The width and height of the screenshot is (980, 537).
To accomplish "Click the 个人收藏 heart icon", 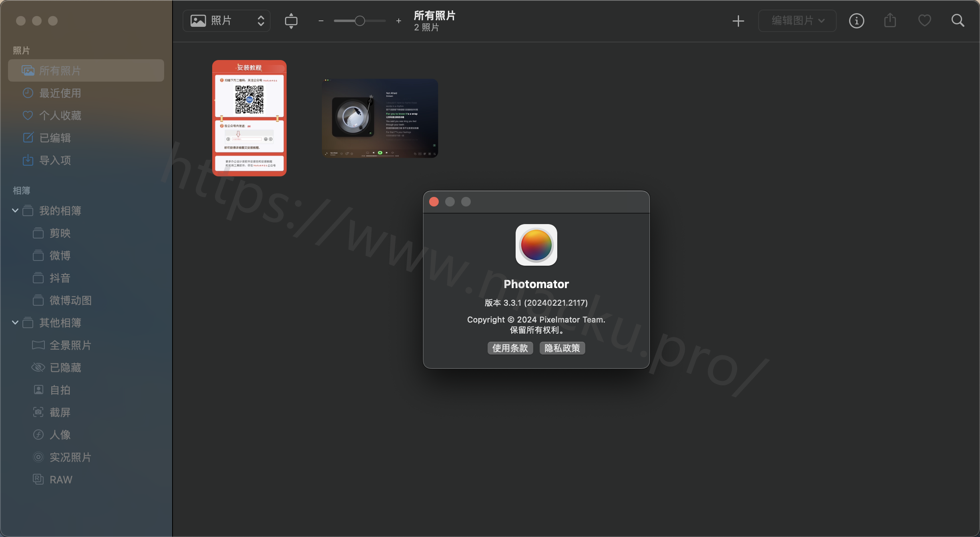I will point(28,116).
